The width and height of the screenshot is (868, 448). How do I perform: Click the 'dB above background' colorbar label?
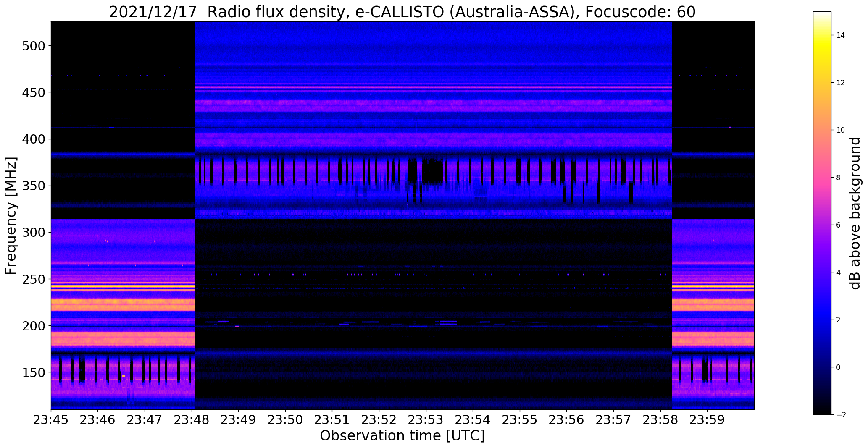point(855,213)
